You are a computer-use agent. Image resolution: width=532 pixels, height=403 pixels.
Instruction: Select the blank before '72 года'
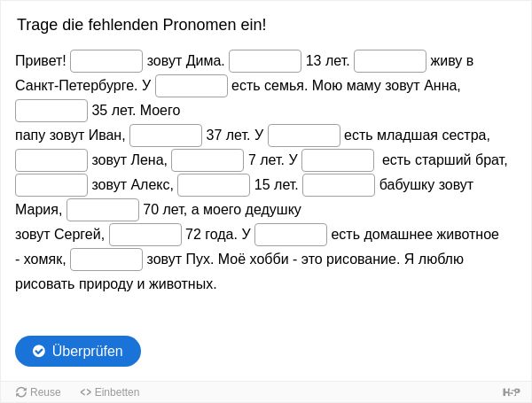pos(145,234)
